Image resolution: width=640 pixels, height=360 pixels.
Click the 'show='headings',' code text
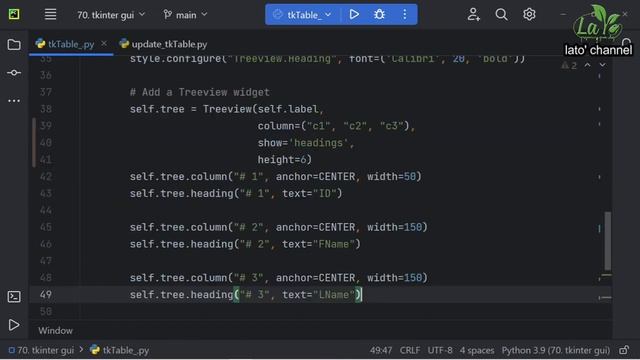[x=306, y=143]
